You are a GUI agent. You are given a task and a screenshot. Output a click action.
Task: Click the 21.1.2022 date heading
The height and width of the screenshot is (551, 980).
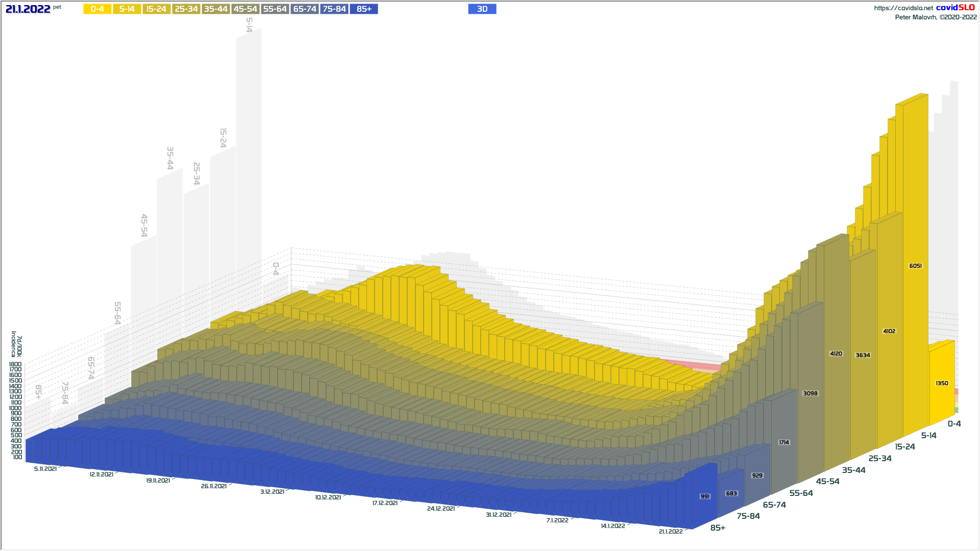(x=28, y=9)
